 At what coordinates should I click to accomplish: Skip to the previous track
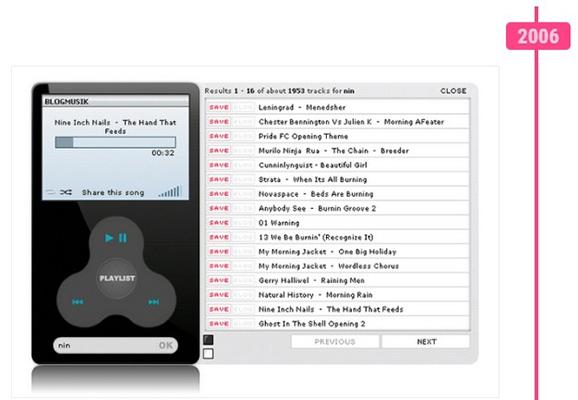pyautogui.click(x=77, y=302)
